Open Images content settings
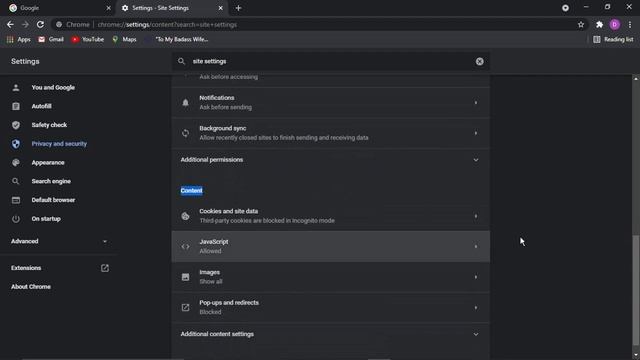 (x=331, y=277)
